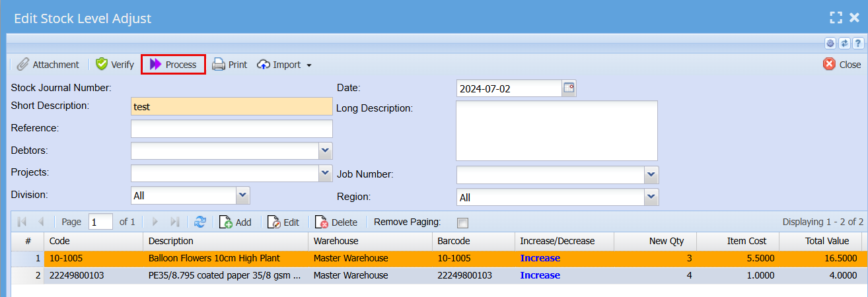The image size is (868, 297).
Task: Add a new stock line
Action: point(235,222)
